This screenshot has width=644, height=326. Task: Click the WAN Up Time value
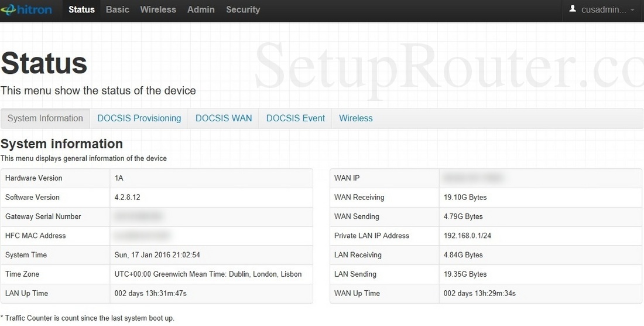click(479, 294)
